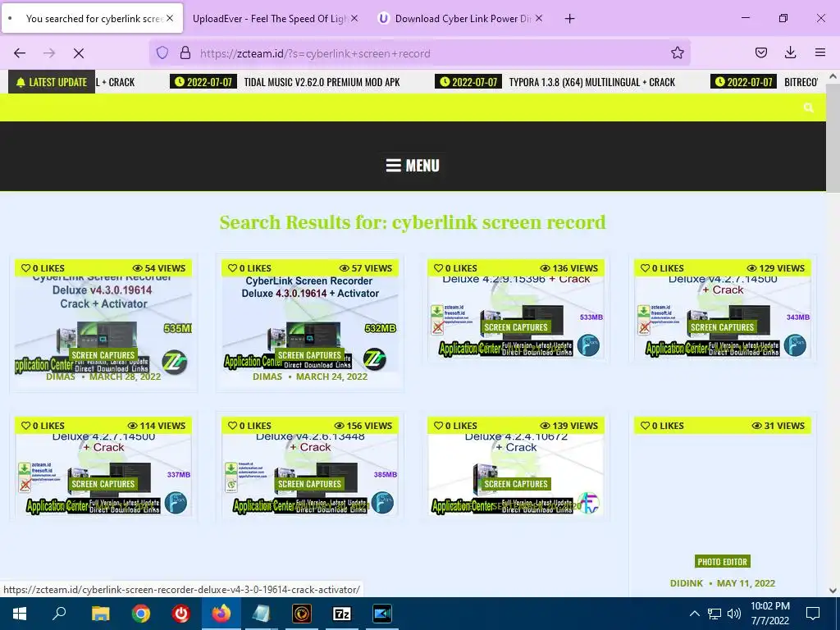Screen dimensions: 840x630
Task: Open Pocket save icon in toolbar
Action: [x=760, y=52]
